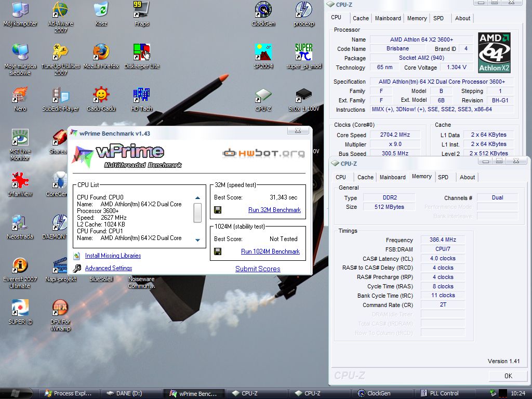Launch SubEdit-Player shortcut
The width and height of the screenshot is (532, 399).
pyautogui.click(x=60, y=99)
